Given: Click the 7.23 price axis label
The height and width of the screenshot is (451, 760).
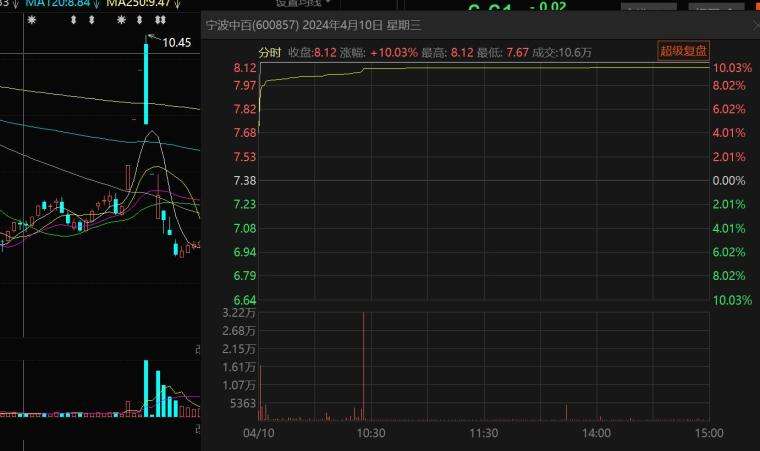Looking at the screenshot, I should (x=245, y=204).
